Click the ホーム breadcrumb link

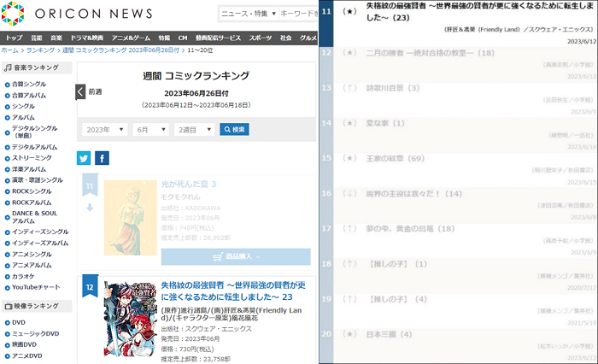click(9, 50)
